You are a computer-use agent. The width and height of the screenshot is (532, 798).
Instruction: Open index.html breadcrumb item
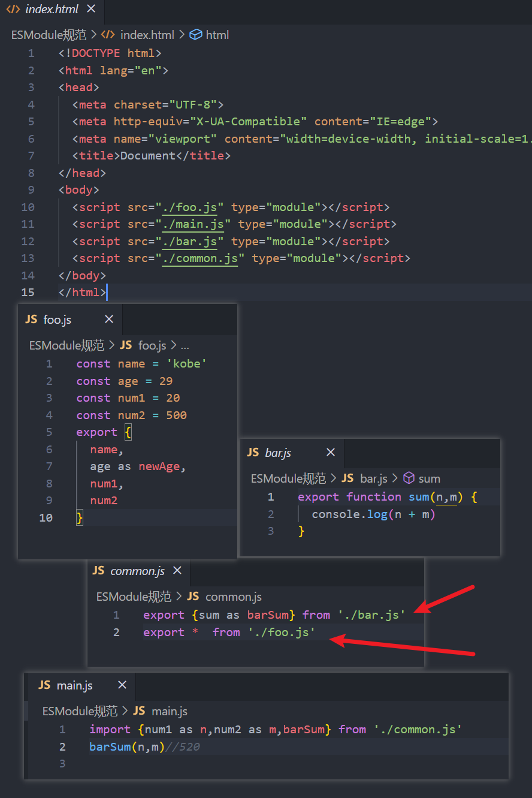[x=147, y=35]
